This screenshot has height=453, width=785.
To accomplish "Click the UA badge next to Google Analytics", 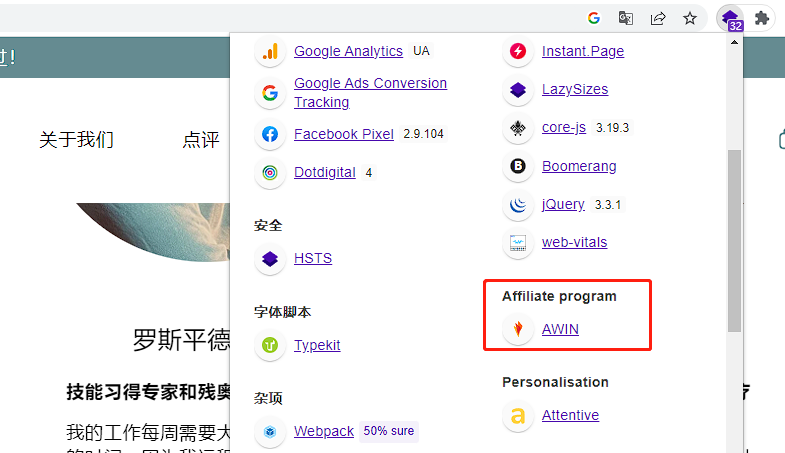I will [x=421, y=51].
